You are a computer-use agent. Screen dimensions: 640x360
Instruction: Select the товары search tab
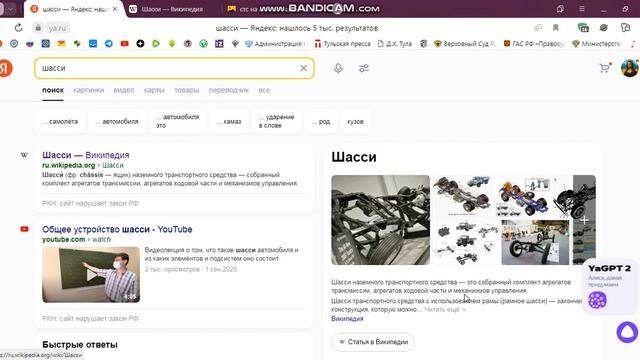tap(187, 90)
